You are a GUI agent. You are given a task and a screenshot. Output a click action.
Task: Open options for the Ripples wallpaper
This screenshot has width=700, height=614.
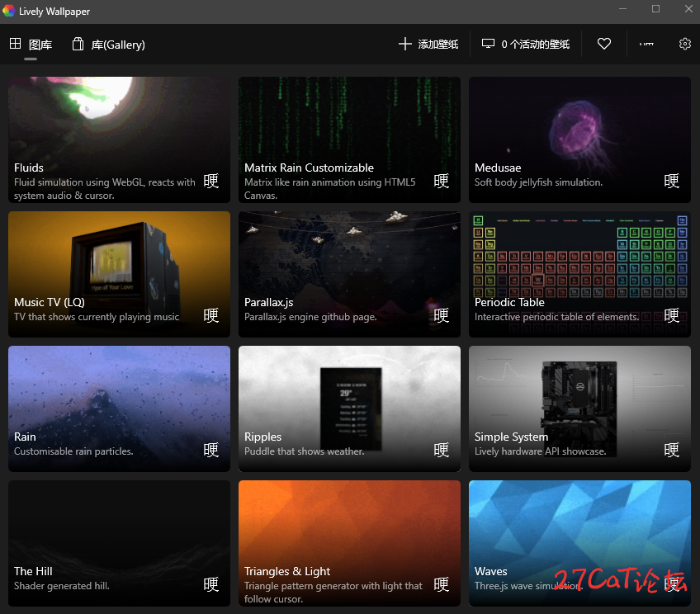tap(442, 450)
